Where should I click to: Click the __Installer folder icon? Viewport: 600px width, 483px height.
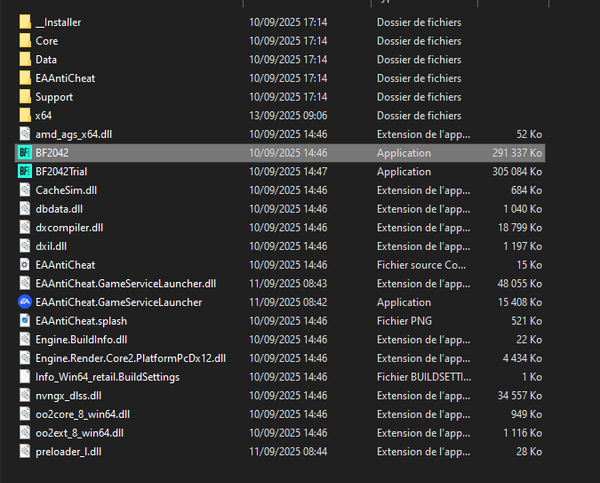25,22
